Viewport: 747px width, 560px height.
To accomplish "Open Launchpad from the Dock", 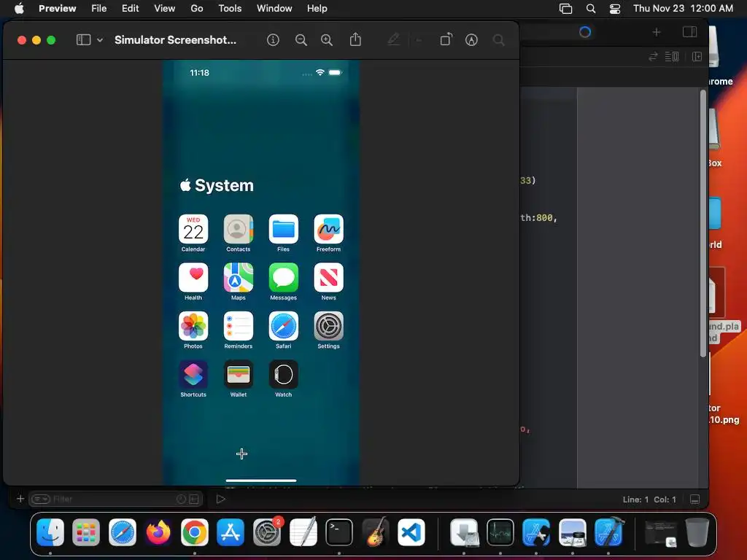I will pyautogui.click(x=86, y=532).
